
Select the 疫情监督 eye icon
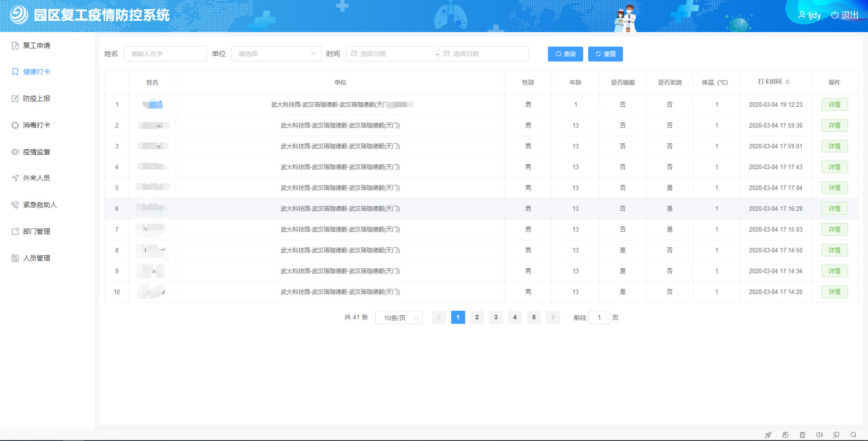[15, 152]
